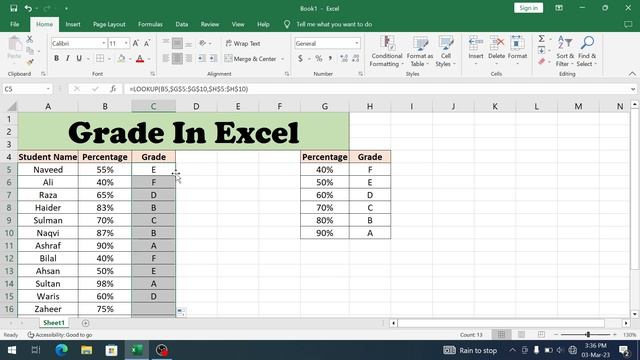The height and width of the screenshot is (360, 640).
Task: Click Accessibility: Good to go status
Action: tap(60, 335)
